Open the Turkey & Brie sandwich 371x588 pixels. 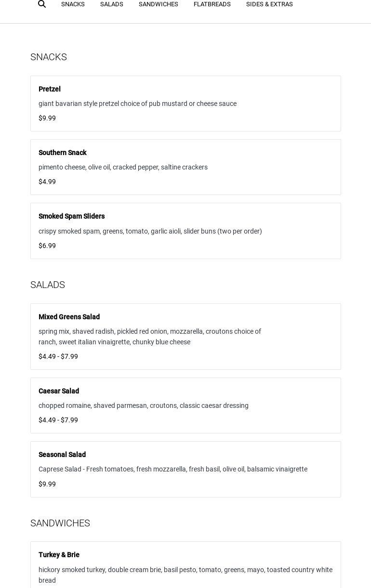[x=59, y=555]
